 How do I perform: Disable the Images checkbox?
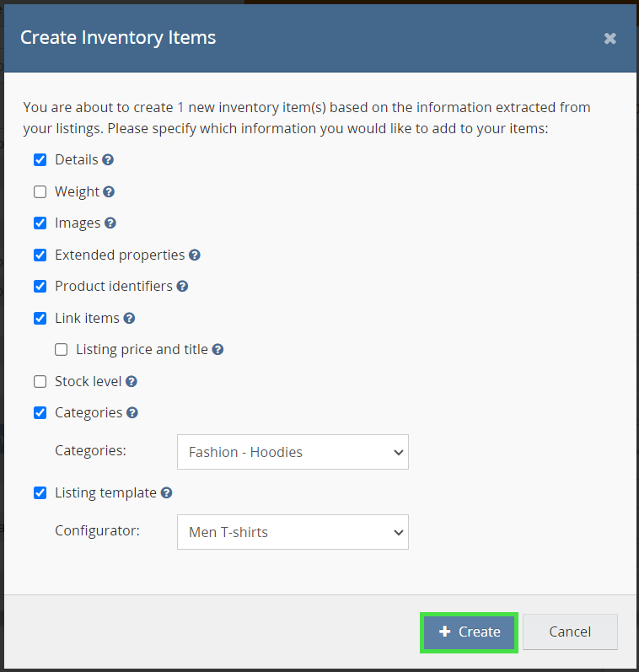40,223
